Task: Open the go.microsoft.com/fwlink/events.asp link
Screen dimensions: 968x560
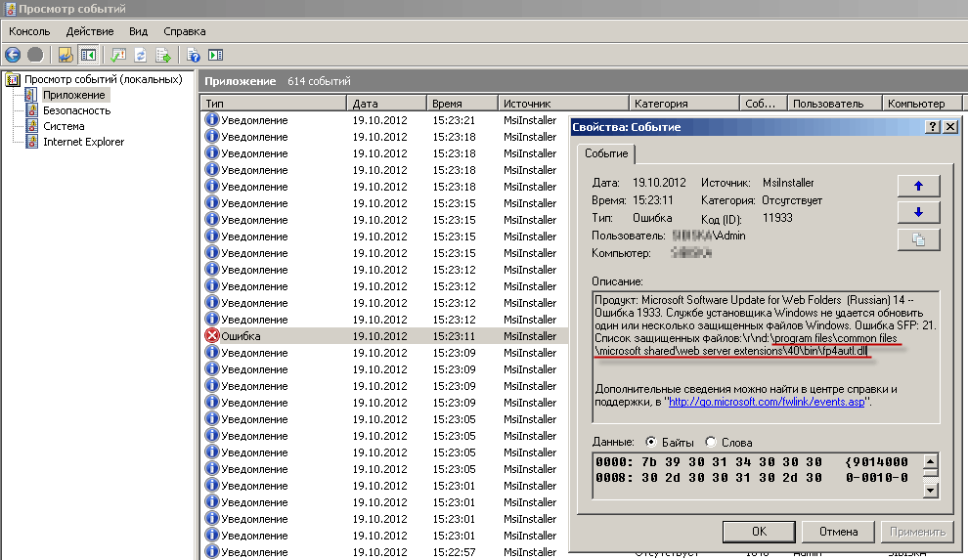Action: pyautogui.click(x=767, y=402)
